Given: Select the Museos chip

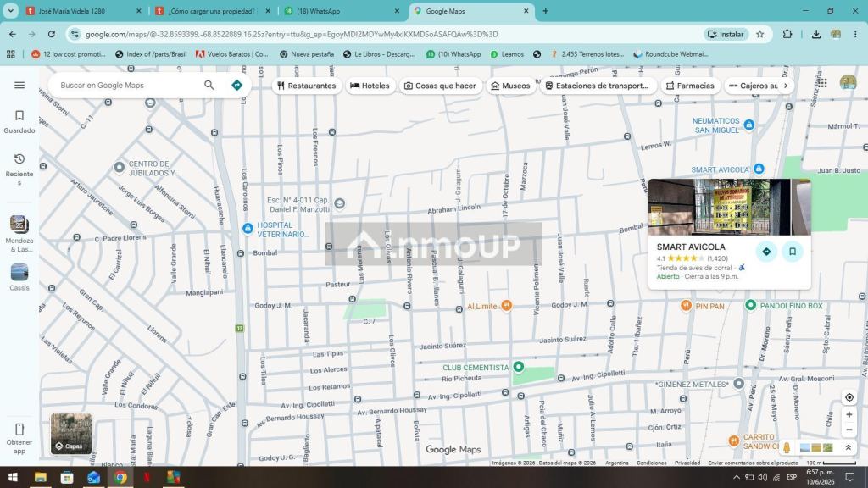Looking at the screenshot, I should coord(510,86).
